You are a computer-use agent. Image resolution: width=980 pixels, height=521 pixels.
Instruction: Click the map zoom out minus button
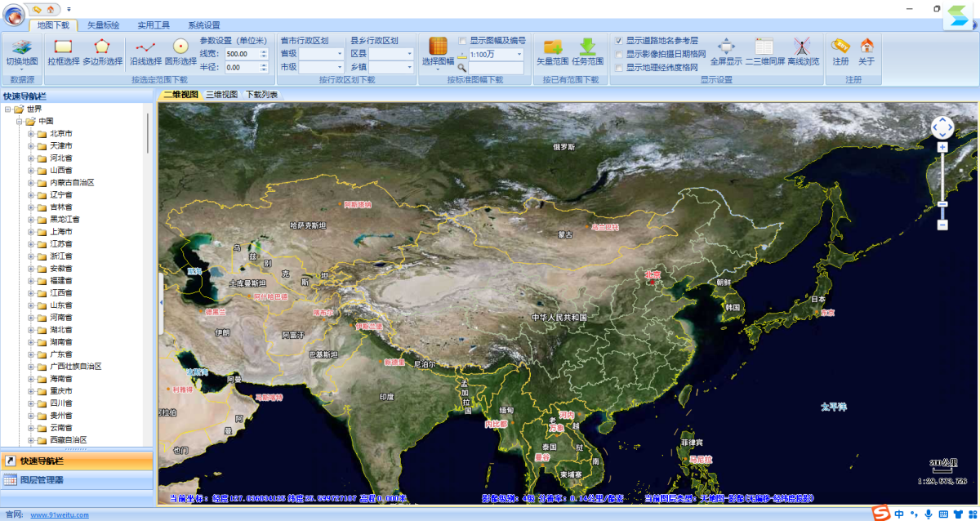942,225
